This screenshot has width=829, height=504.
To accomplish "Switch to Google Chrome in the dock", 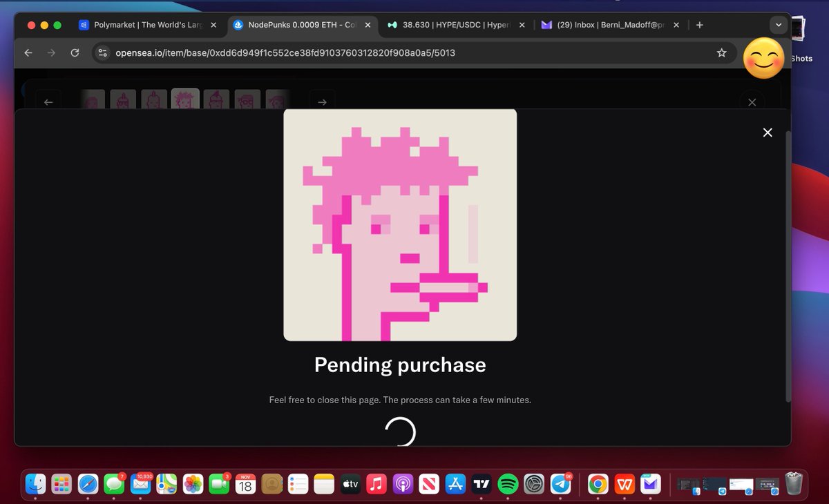I will (598, 485).
